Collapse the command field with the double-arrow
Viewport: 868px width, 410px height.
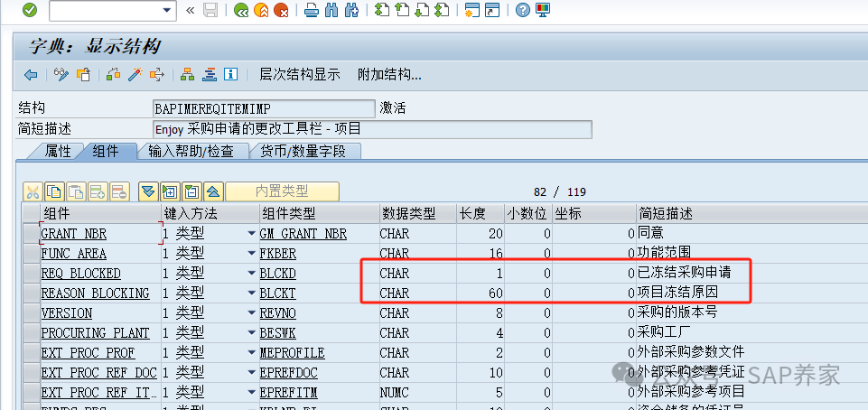[x=191, y=10]
